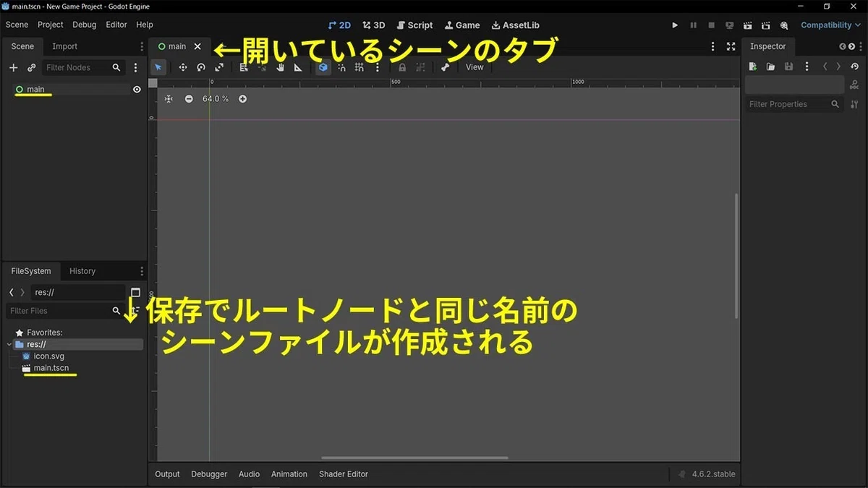The height and width of the screenshot is (488, 868).
Task: Open Movie Maker mode toggle
Action: 783,25
